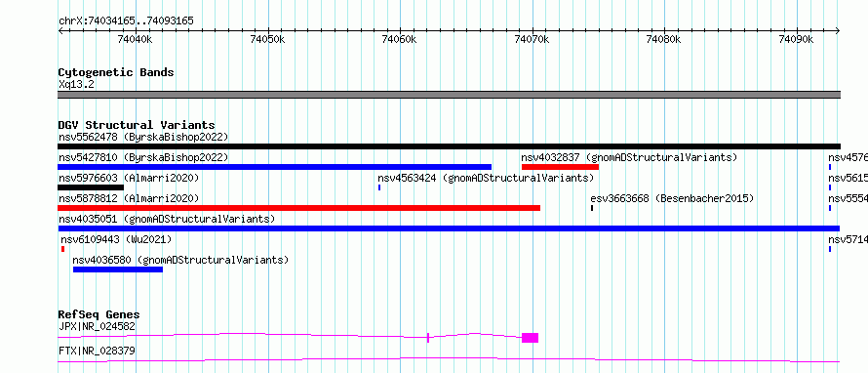Click the long red nsv5878812 bar

click(299, 208)
